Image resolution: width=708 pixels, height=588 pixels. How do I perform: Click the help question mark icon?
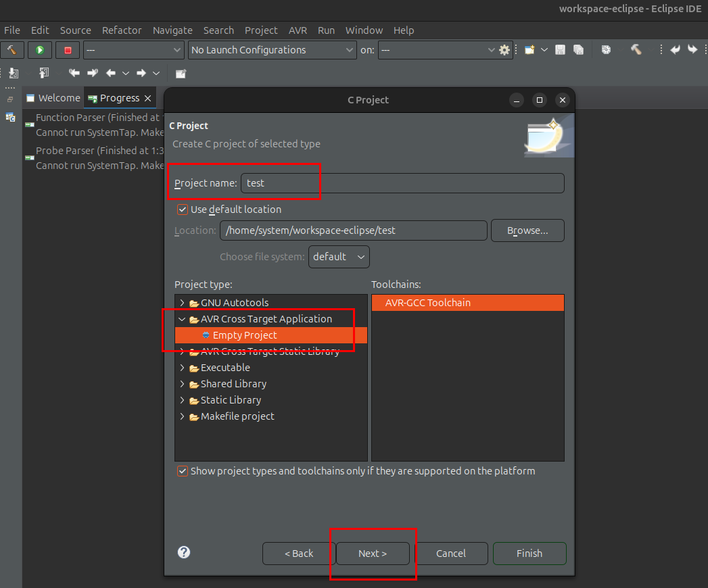[184, 552]
